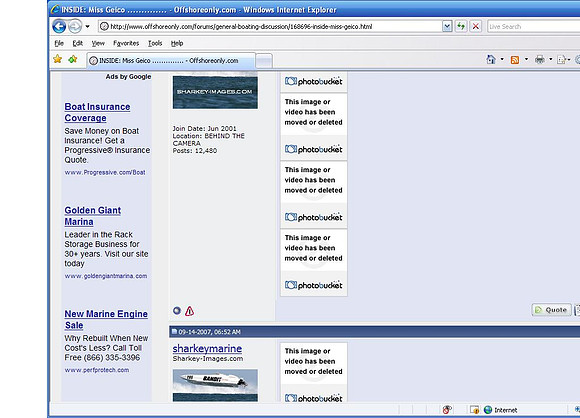Viewport: 580px width, 418px height.
Task: Stop loading with the red X icon
Action: (476, 26)
